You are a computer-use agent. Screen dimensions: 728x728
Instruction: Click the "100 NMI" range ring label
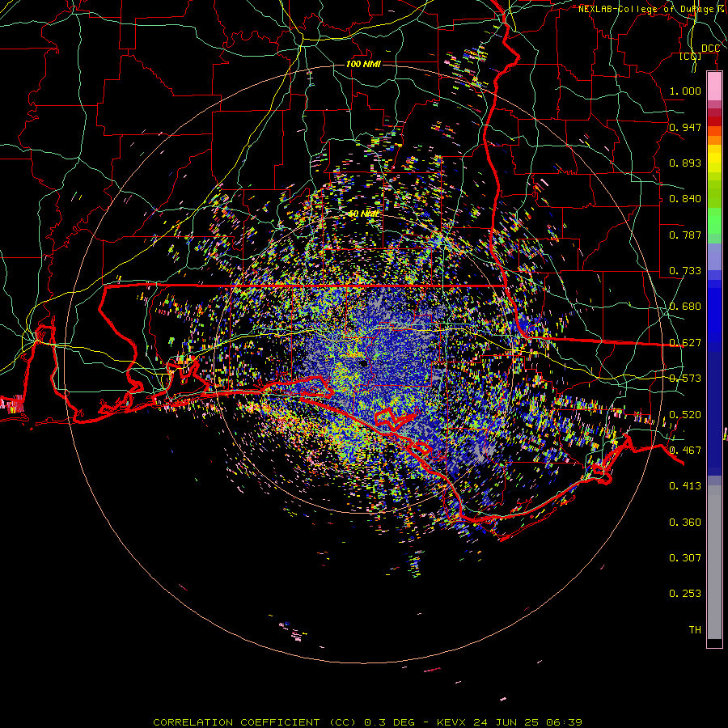click(x=363, y=64)
